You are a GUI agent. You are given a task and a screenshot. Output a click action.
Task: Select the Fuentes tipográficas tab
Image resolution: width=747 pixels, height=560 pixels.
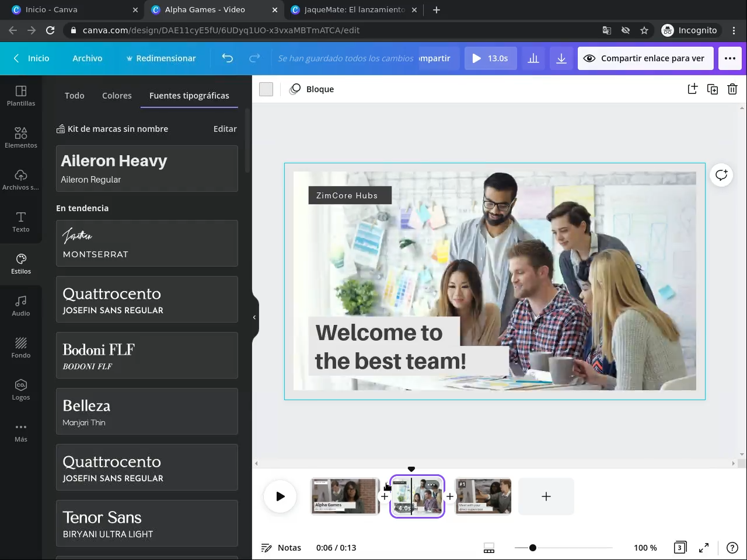189,96
